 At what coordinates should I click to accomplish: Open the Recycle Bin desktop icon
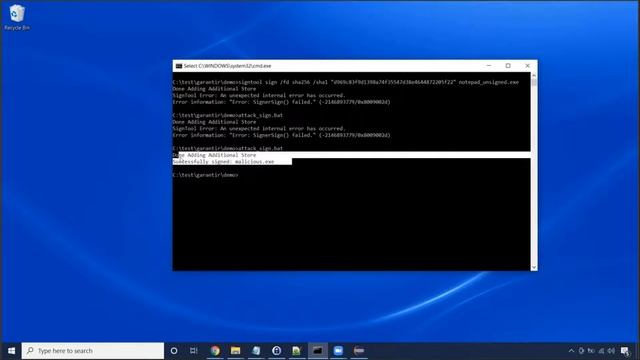[17, 17]
